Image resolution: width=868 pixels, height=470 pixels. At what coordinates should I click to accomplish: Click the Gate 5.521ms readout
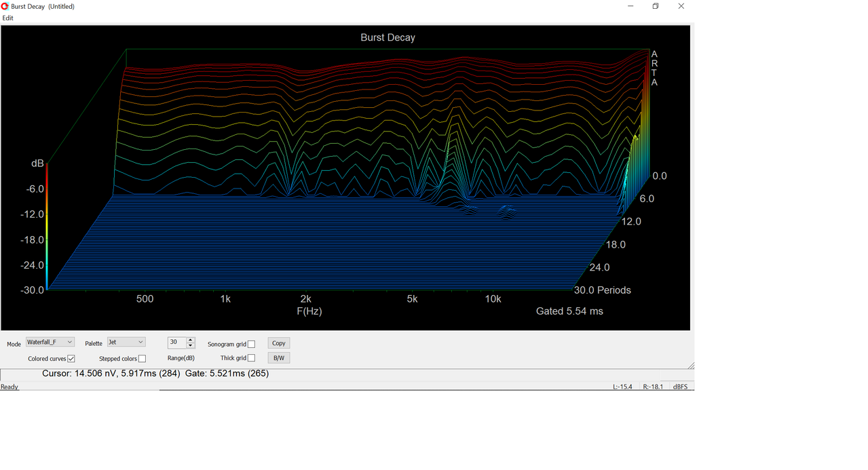(x=227, y=374)
